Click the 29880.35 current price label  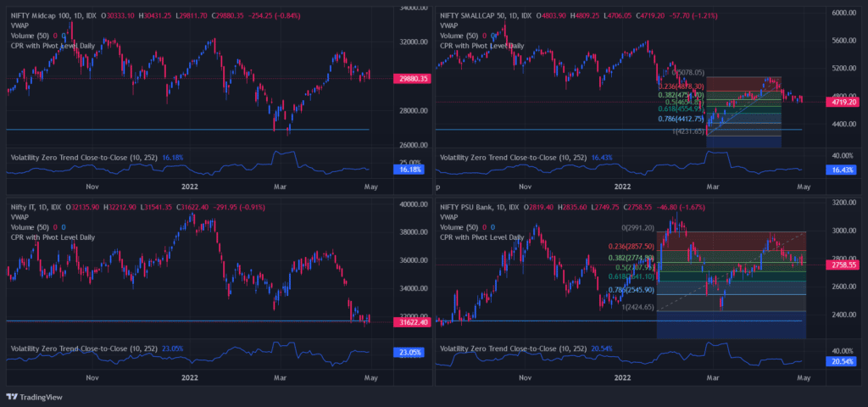click(413, 79)
